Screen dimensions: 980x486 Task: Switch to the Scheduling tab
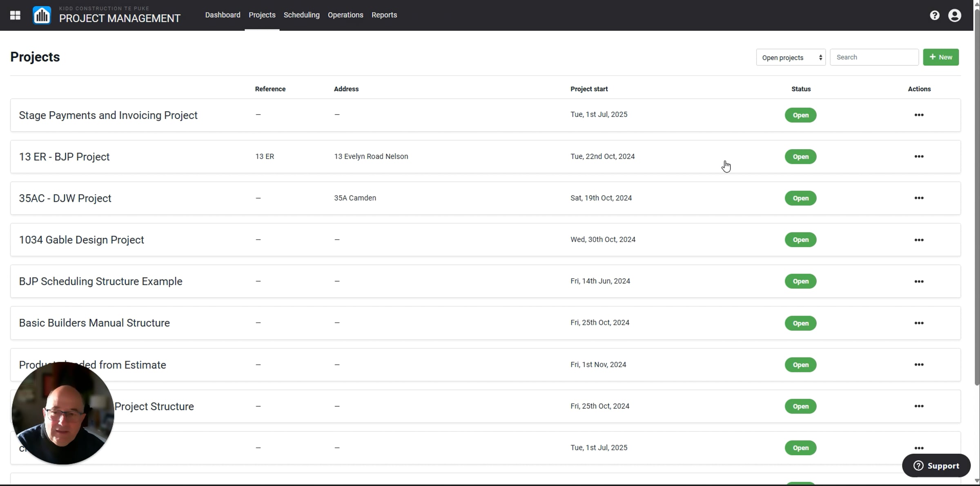(x=301, y=15)
